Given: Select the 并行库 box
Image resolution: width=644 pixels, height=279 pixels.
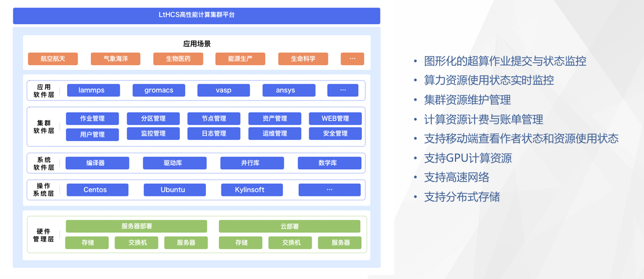Looking at the screenshot, I should coord(252,163).
